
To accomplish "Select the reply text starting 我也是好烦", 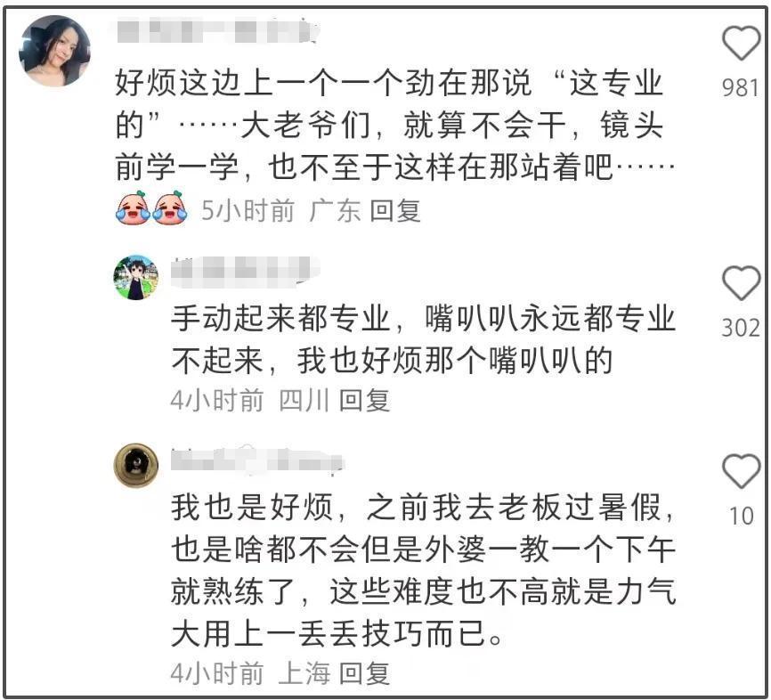I will tap(424, 570).
